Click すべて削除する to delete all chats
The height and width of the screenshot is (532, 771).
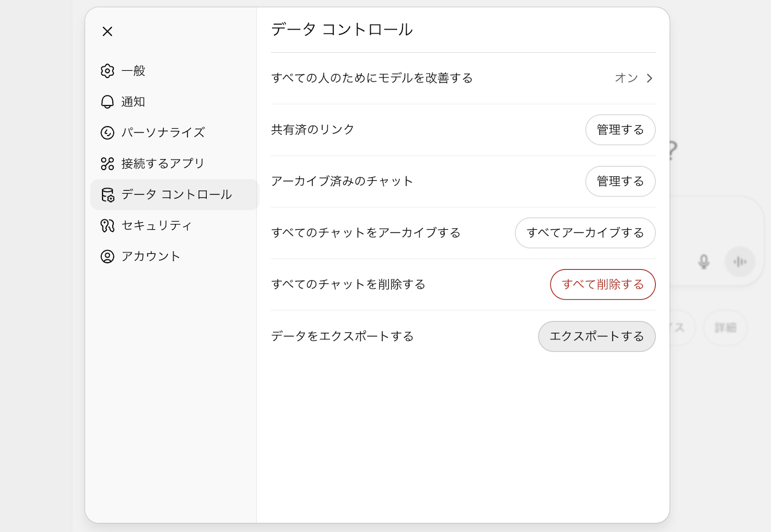(602, 284)
